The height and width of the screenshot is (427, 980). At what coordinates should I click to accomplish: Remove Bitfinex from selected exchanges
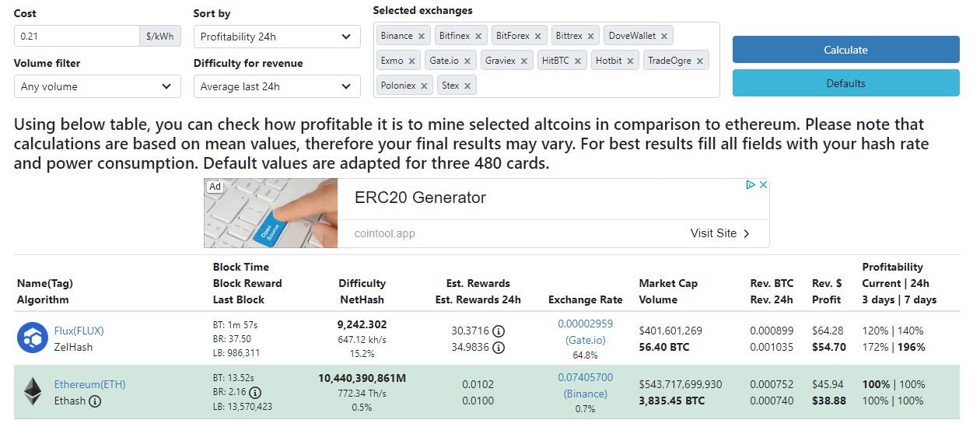pyautogui.click(x=479, y=37)
